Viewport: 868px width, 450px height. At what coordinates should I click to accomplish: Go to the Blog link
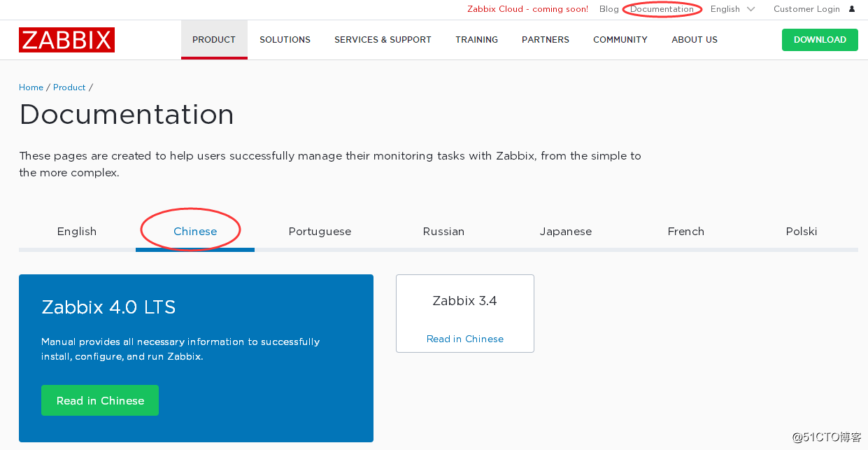pos(609,9)
